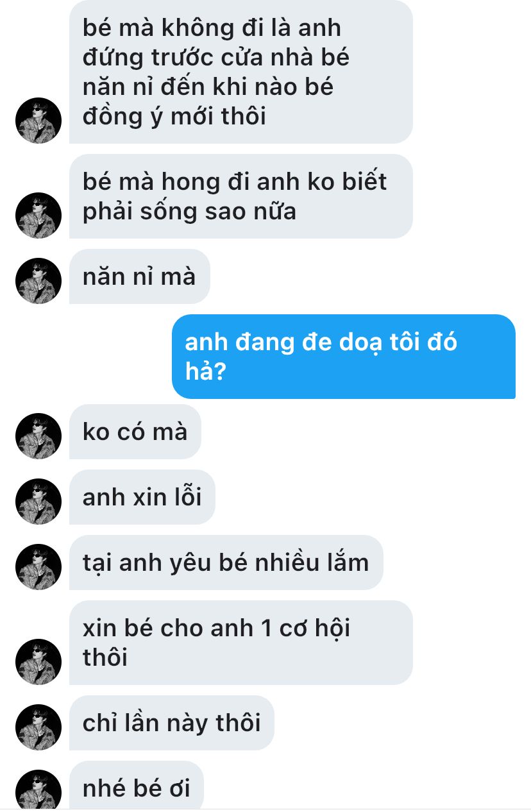Tap avatar beside 'nhé bé ơi' message
This screenshot has height=812, width=531.
[x=38, y=790]
